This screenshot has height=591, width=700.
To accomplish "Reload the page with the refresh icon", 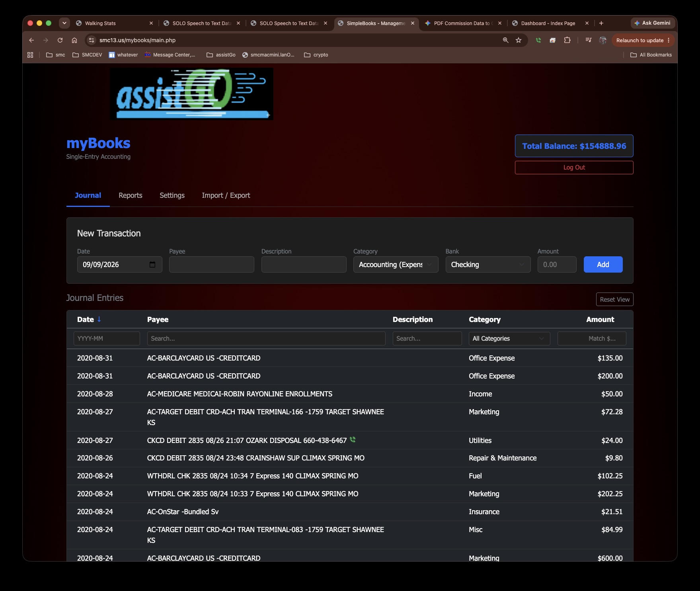I will pos(60,40).
